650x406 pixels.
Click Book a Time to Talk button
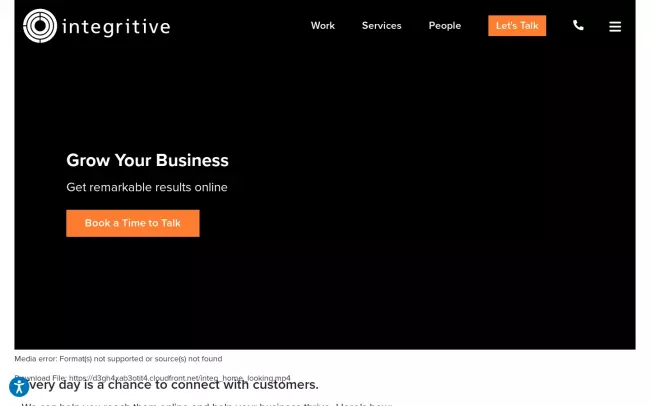pos(133,223)
